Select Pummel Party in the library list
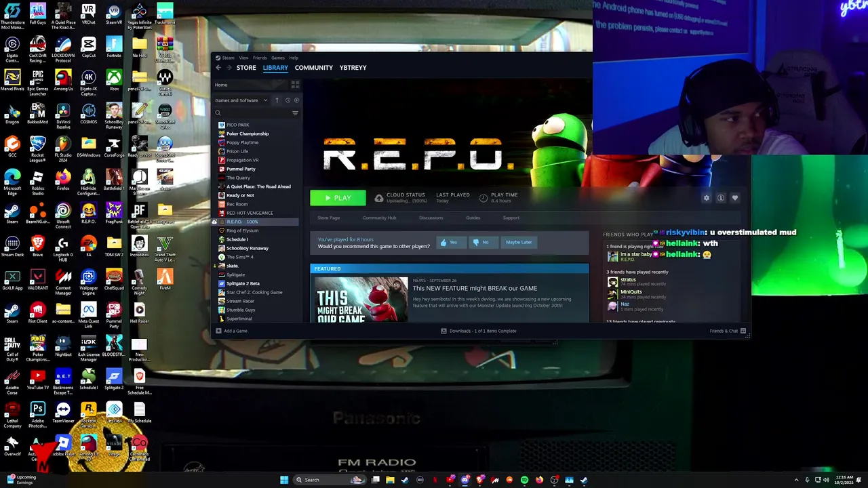Image resolution: width=868 pixels, height=488 pixels. (x=241, y=169)
